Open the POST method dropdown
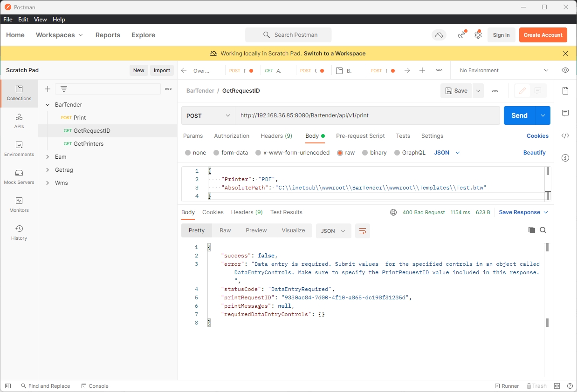This screenshot has width=577, height=392. pyautogui.click(x=208, y=115)
